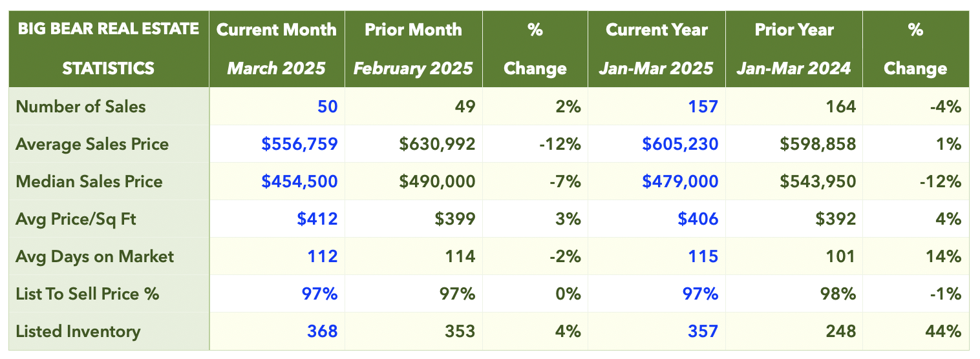Select the Avg Days on Market label
980x359 pixels.
pyautogui.click(x=94, y=256)
